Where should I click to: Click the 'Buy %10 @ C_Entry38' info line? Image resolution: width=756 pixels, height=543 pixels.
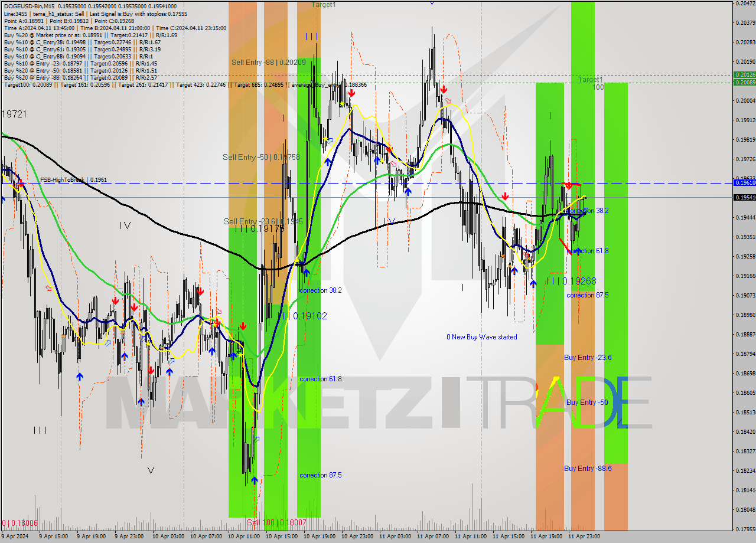pos(82,42)
